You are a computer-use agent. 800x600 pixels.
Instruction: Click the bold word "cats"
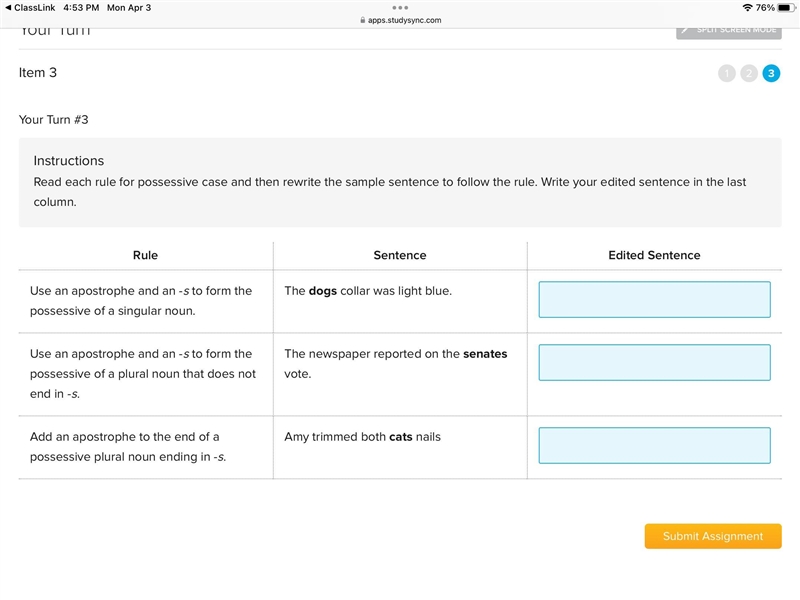coord(401,437)
